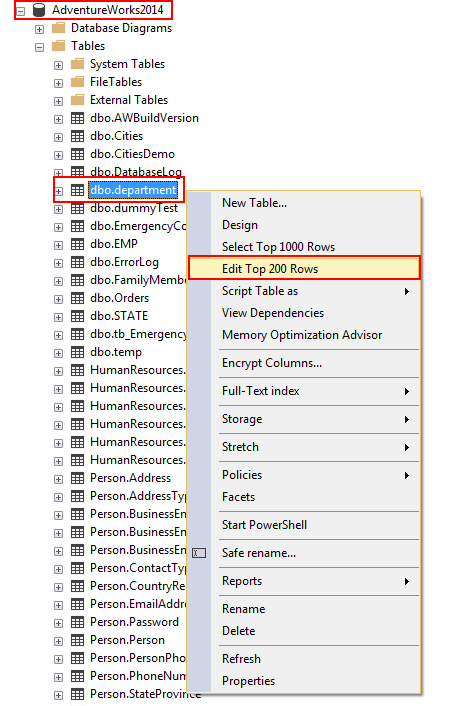Image resolution: width=475 pixels, height=706 pixels.
Task: Open the Reports submenu arrow
Action: [x=407, y=581]
